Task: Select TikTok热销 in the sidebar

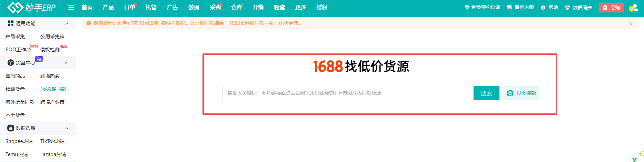Action: (52, 141)
